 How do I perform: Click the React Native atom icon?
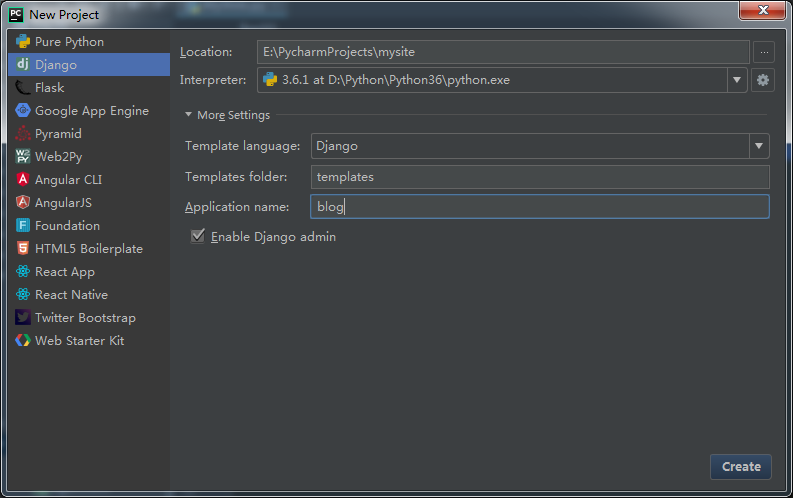[x=23, y=294]
